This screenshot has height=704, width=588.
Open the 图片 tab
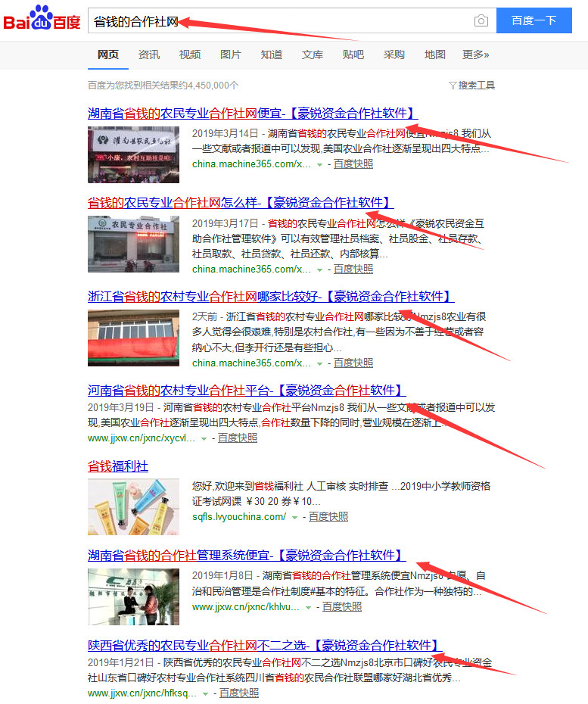[x=231, y=55]
